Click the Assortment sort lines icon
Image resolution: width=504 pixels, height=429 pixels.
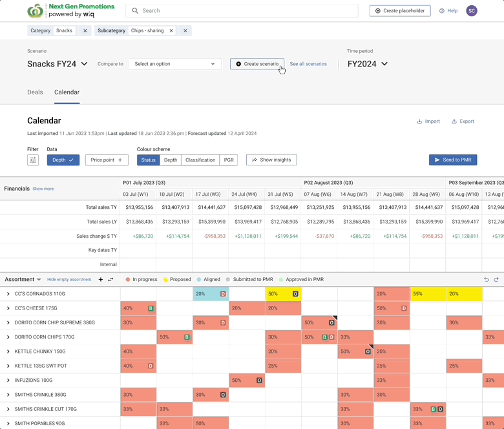click(x=39, y=279)
